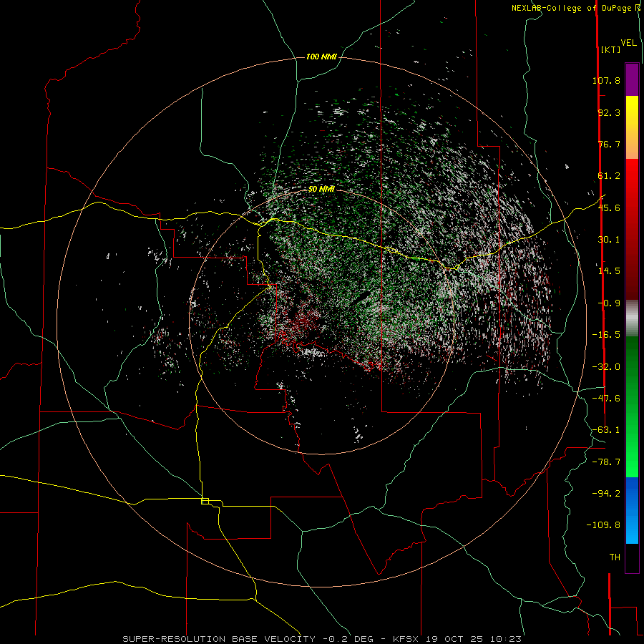Viewport: 644px width, 644px height.
Task: Click the Super-Resolution Base Velocity footer caption
Action: (322, 639)
